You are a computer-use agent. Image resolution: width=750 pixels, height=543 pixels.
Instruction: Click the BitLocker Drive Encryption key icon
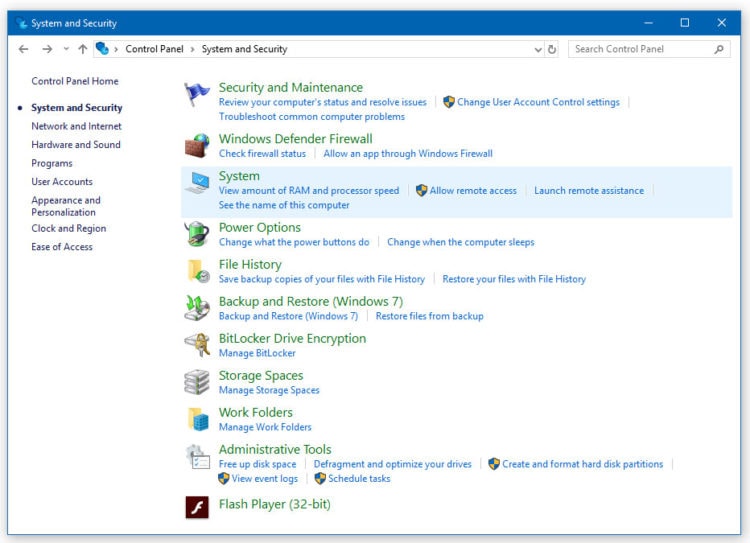(197, 345)
